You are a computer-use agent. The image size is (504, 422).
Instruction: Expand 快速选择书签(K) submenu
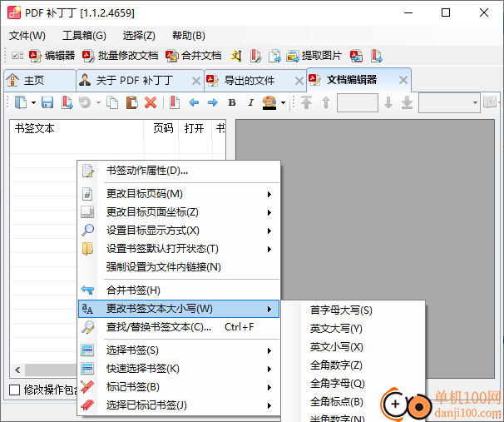point(179,369)
